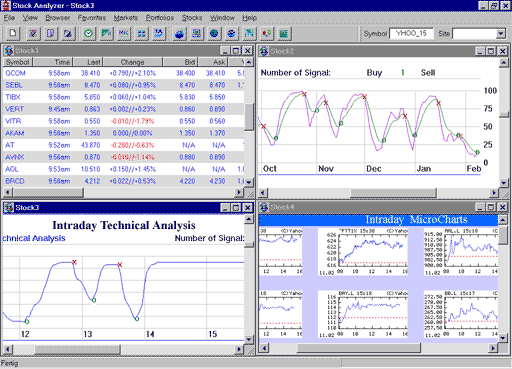Viewport: 512px width, 369px height.
Task: Click the Stock2 window's title icon
Action: tap(264, 51)
